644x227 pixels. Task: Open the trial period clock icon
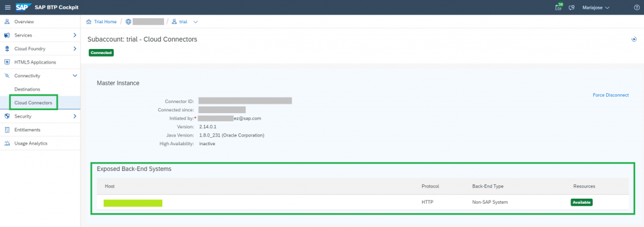pos(558,8)
